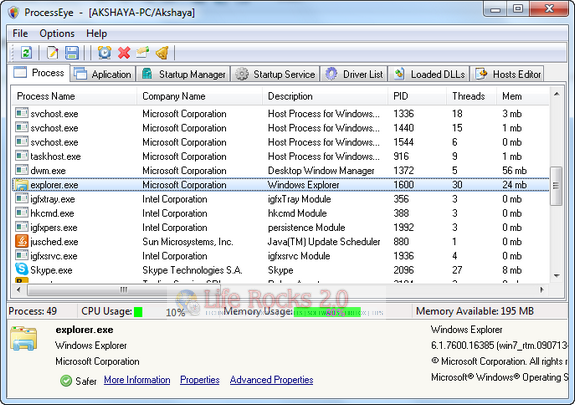Click the open folder toolbar icon

tap(143, 53)
